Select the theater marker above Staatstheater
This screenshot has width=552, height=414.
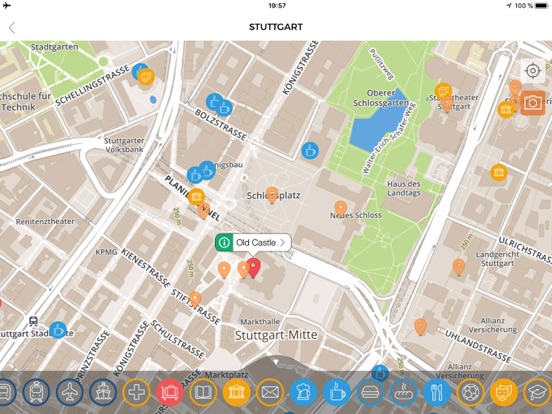click(x=444, y=91)
